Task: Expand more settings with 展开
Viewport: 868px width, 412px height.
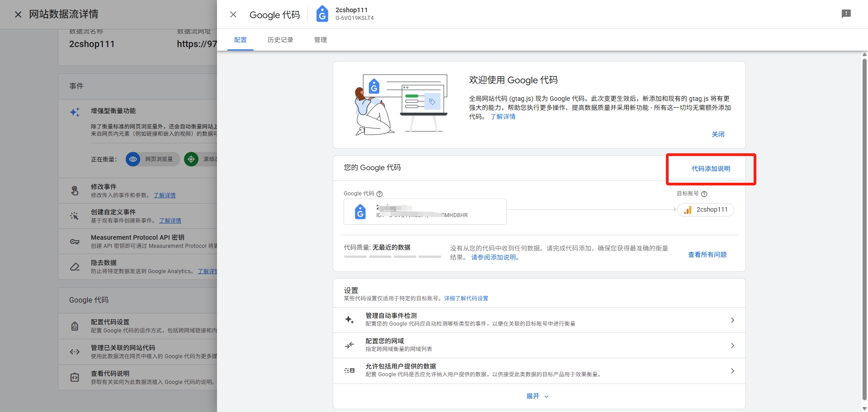Action: tap(537, 396)
